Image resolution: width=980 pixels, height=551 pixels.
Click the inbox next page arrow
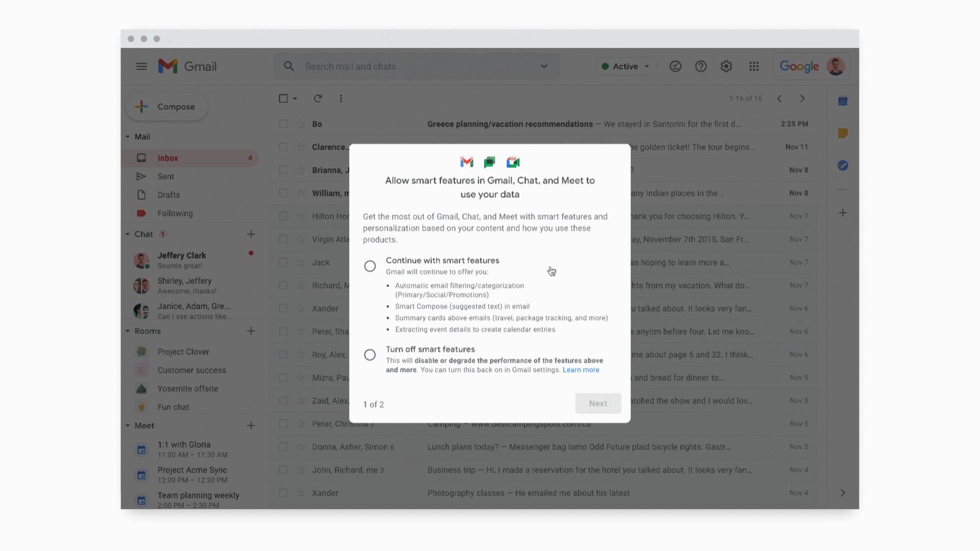coord(802,98)
